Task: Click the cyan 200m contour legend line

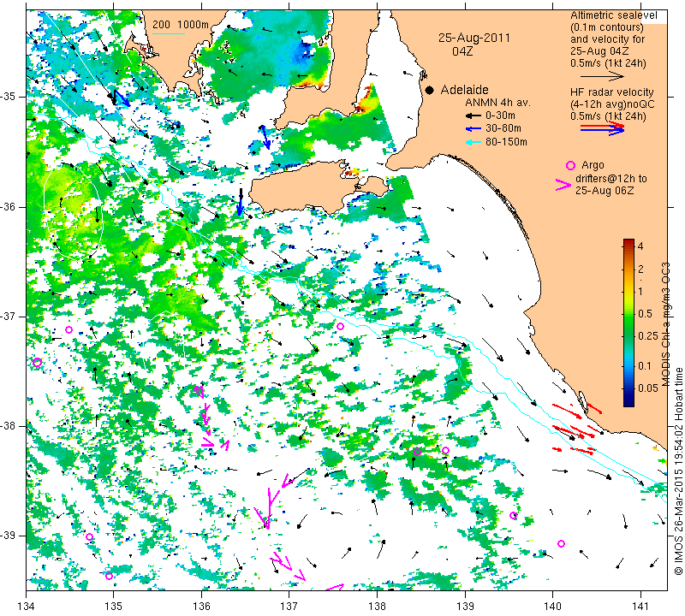Action: 168,33
